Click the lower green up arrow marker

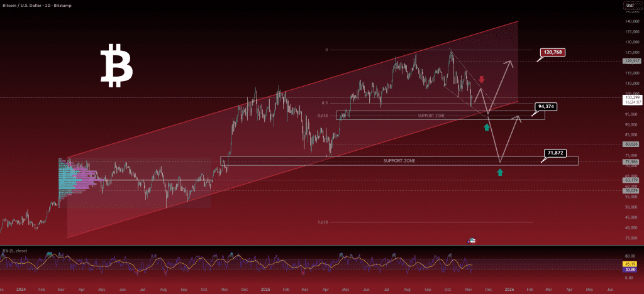pos(500,171)
